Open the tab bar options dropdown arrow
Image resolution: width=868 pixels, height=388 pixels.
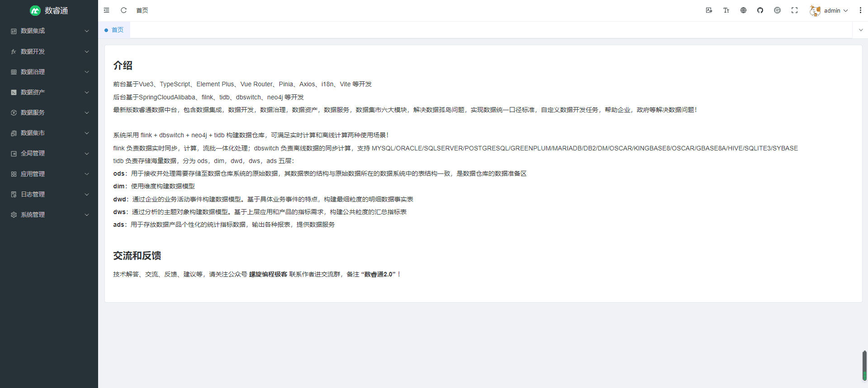[x=860, y=30]
